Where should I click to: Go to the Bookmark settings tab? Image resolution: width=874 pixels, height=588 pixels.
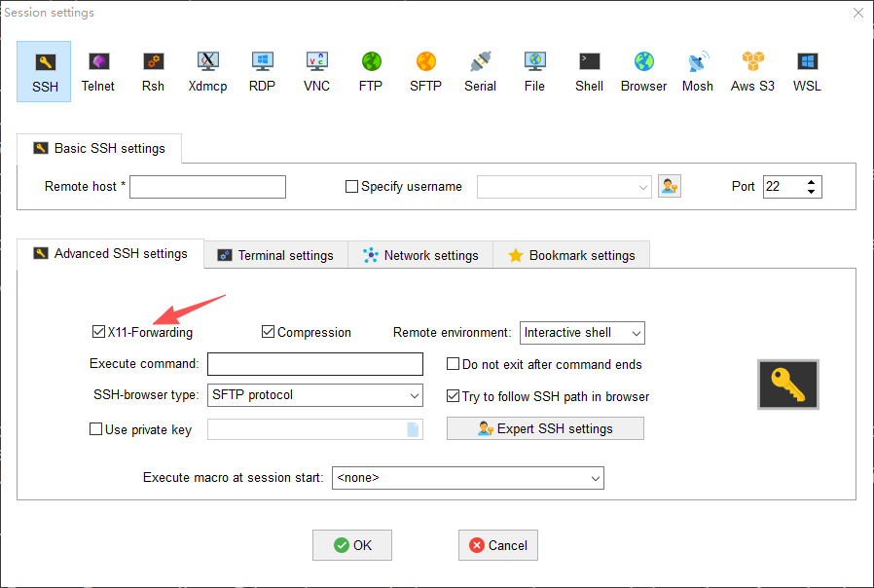[x=571, y=255]
